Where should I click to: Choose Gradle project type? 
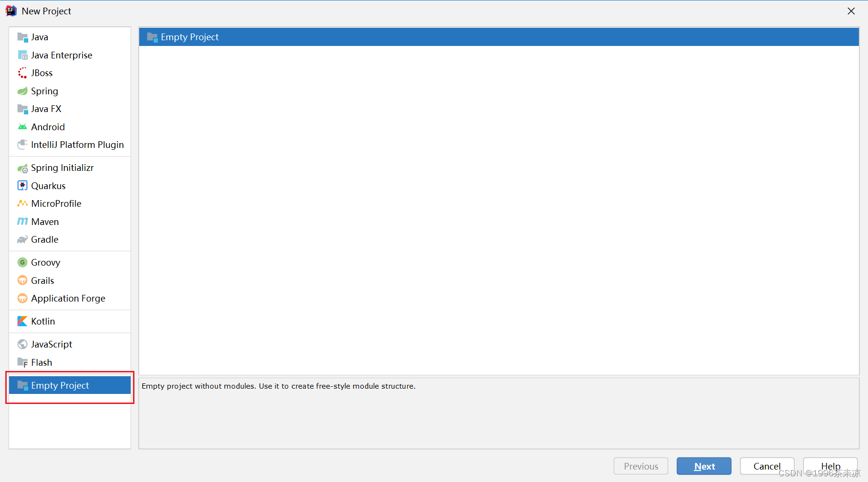tap(70, 239)
